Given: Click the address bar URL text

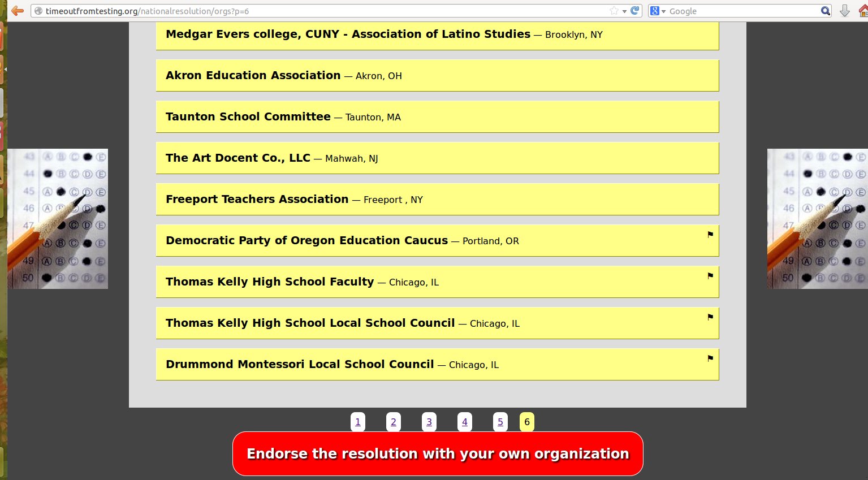Looking at the screenshot, I should tap(147, 11).
